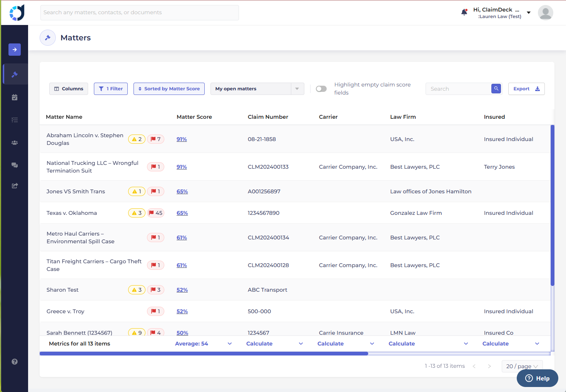Open the 1 Filter button
This screenshot has height=392, width=566.
(x=111, y=89)
